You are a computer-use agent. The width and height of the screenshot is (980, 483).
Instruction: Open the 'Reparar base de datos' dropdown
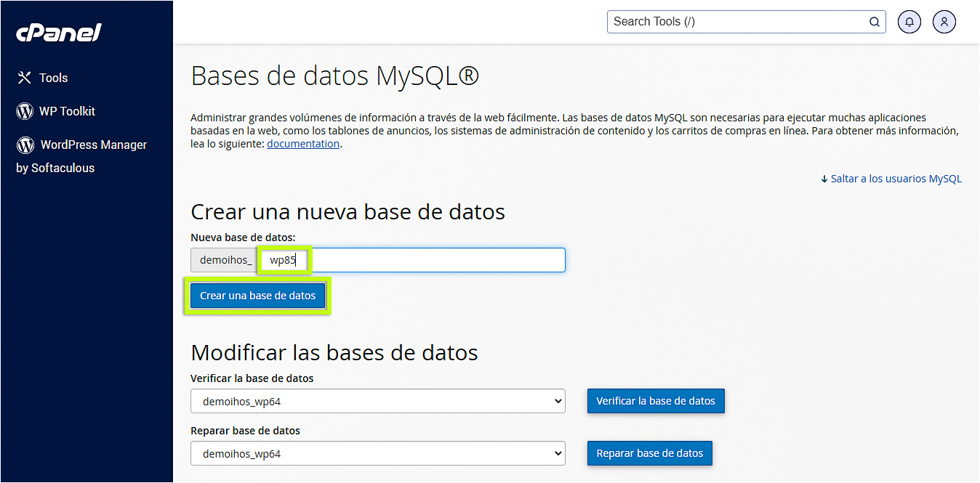(377, 453)
